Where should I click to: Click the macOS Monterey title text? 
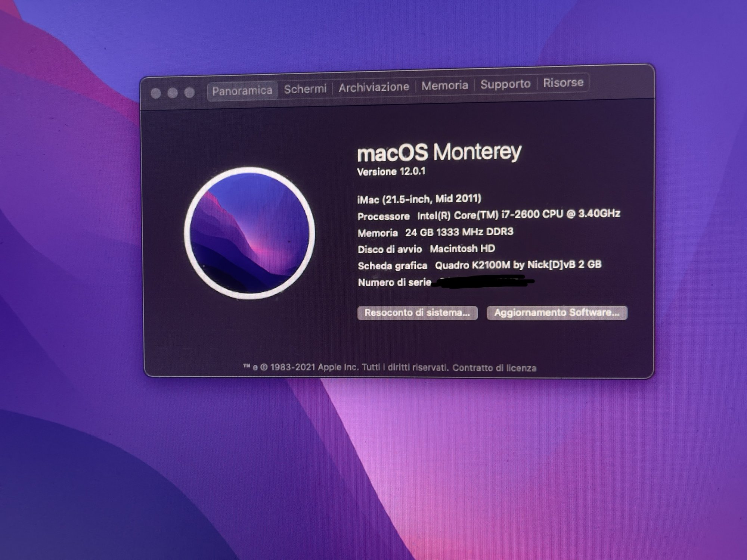click(x=439, y=152)
